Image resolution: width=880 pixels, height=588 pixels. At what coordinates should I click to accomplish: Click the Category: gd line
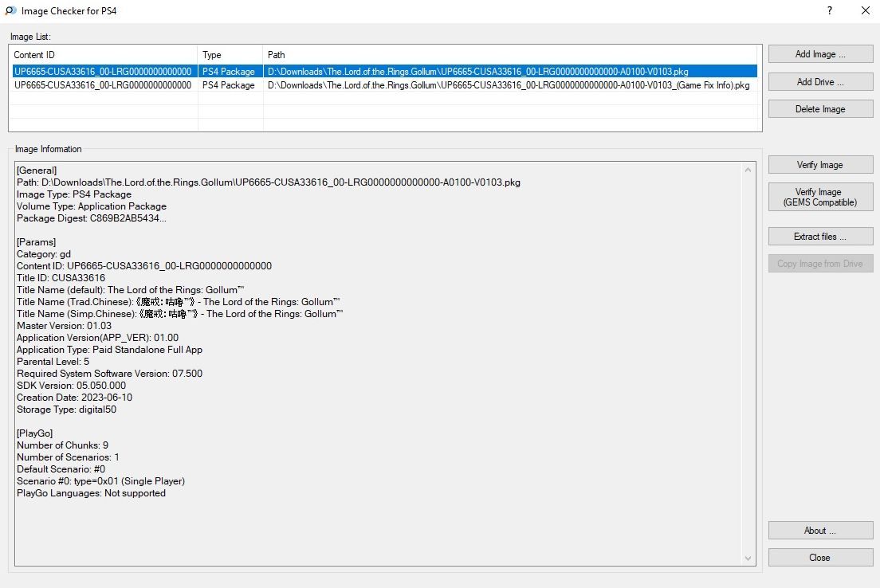tap(44, 254)
